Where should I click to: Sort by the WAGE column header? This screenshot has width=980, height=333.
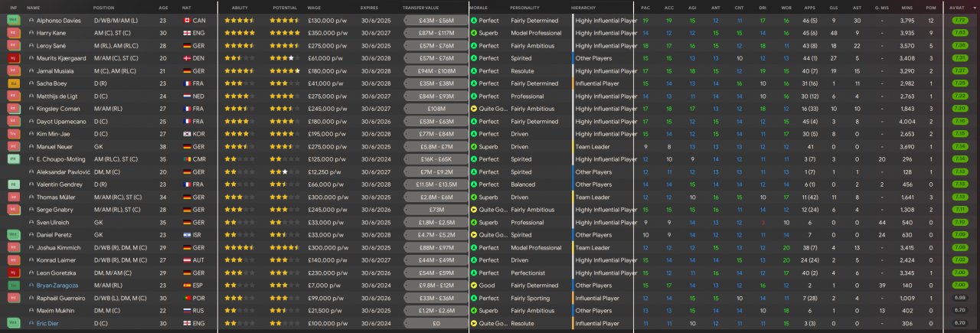coord(314,7)
